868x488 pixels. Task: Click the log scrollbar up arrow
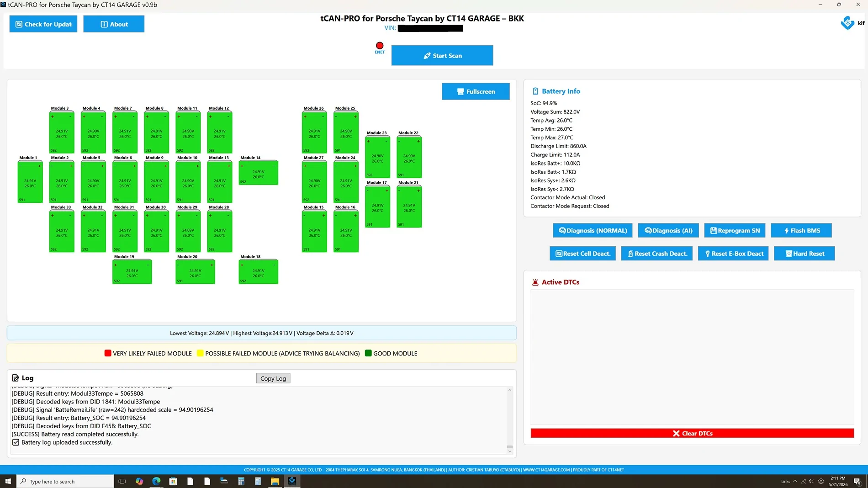tap(510, 390)
